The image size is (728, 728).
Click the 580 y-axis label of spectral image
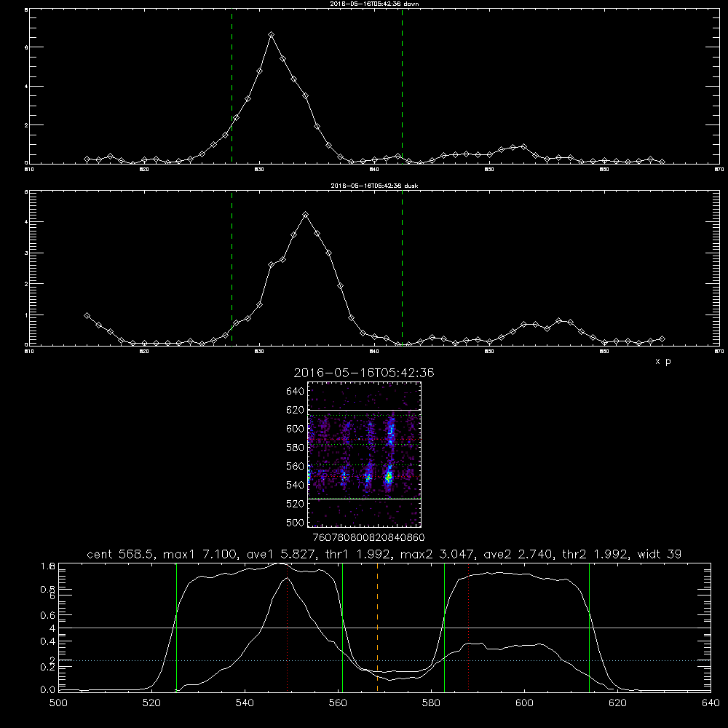(296, 448)
